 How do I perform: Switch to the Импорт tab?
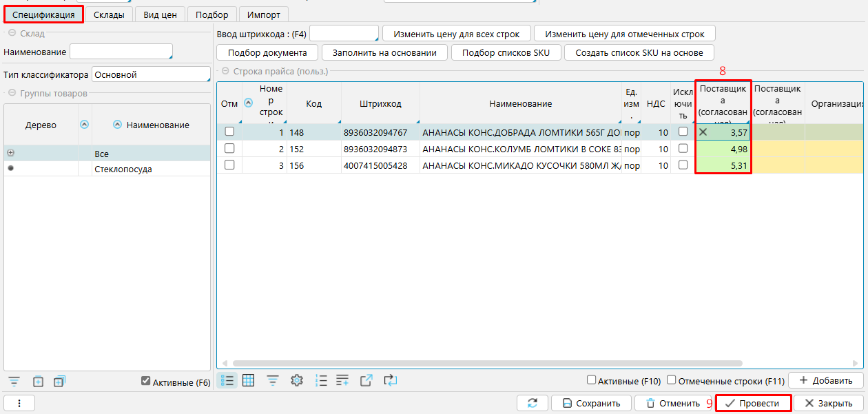click(264, 14)
